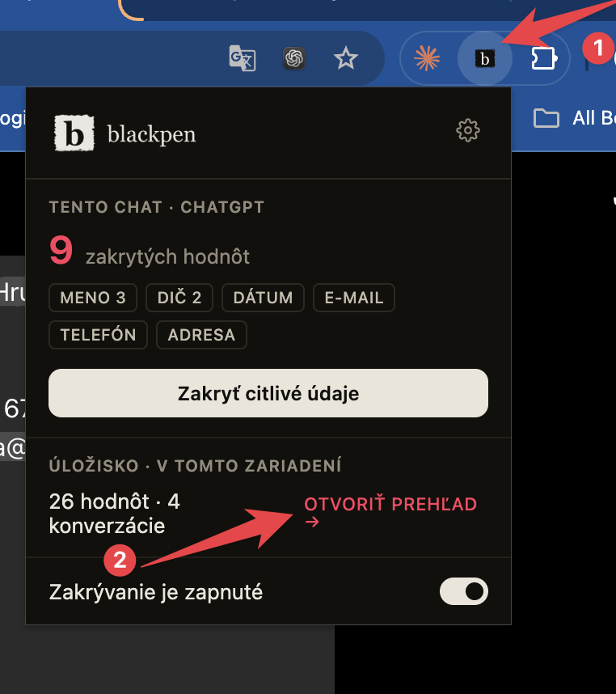Click the Zakryť citlivé údaje button
Screen dimensions: 616x694
268,393
